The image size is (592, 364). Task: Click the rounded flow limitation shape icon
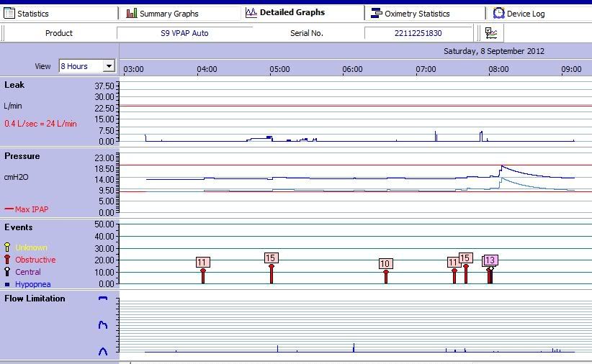tap(102, 351)
